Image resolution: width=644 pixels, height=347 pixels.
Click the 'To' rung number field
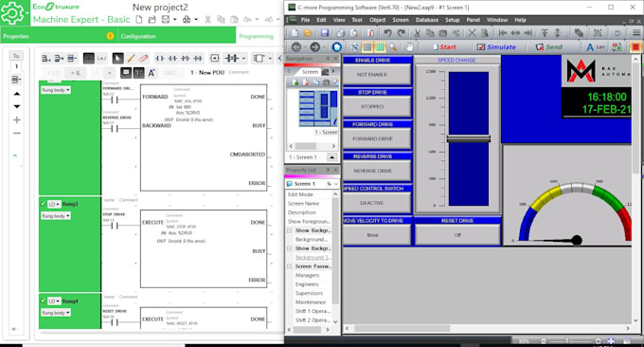[16, 65]
